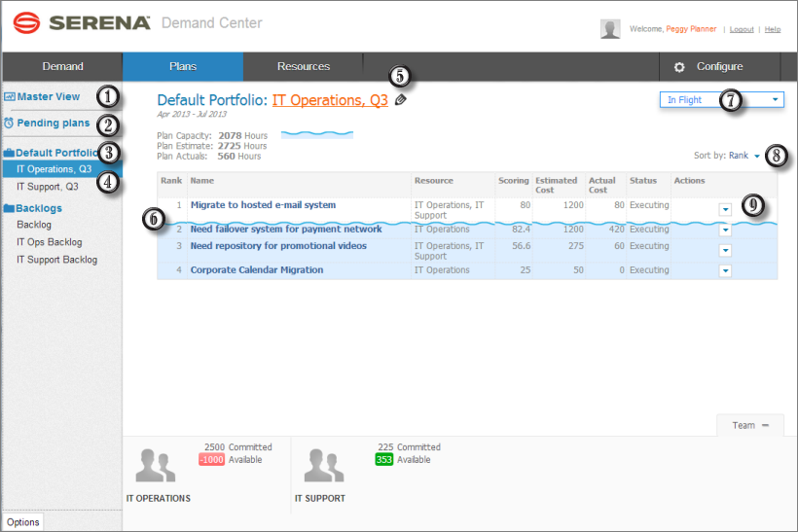798x532 pixels.
Task: Click the pencil edit icon beside portfolio title
Action: [400, 99]
